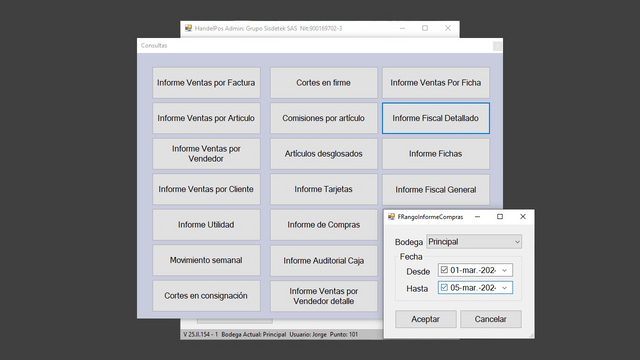Screen dimensions: 640x360
Task: Open Informe Fiscal General report
Action: pos(436,190)
